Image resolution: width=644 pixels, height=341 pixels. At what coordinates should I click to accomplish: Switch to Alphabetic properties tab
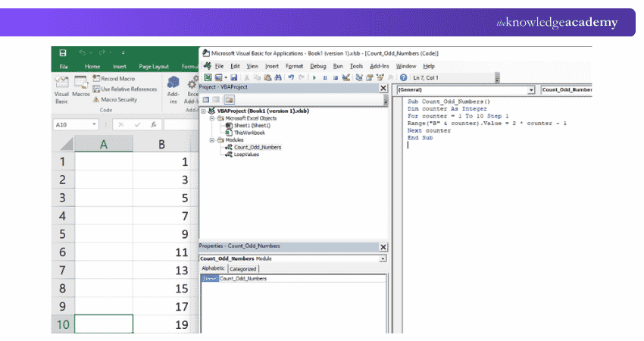pyautogui.click(x=213, y=268)
